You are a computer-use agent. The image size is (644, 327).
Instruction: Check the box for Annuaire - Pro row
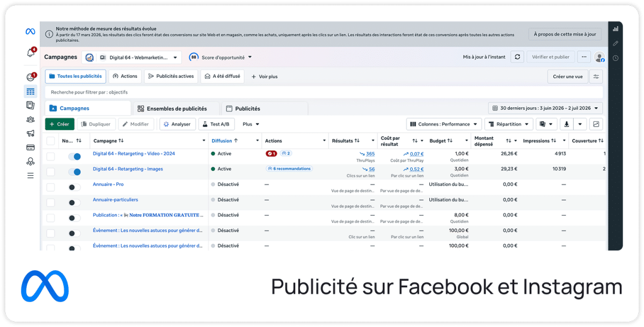click(x=50, y=187)
